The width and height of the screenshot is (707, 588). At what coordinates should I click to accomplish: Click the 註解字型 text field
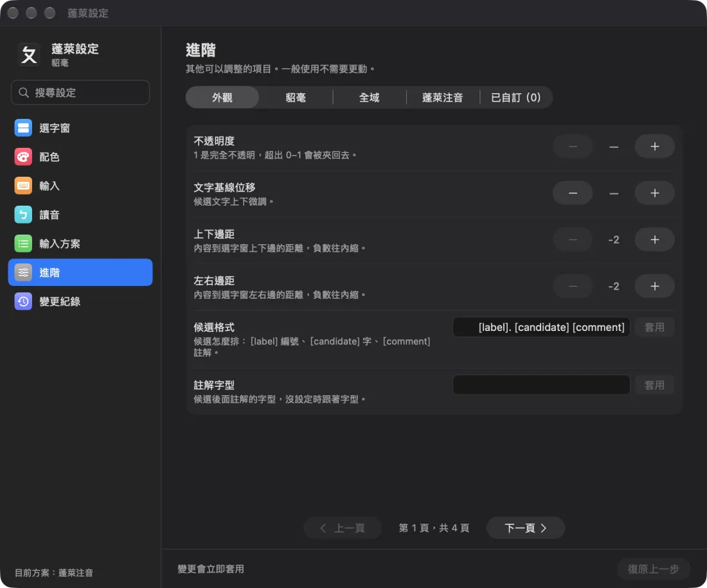(x=541, y=385)
